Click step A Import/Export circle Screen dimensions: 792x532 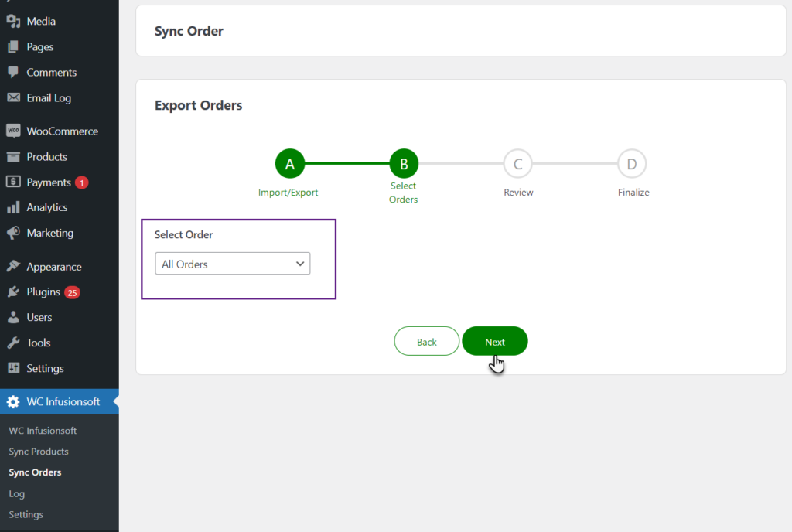[290, 163]
